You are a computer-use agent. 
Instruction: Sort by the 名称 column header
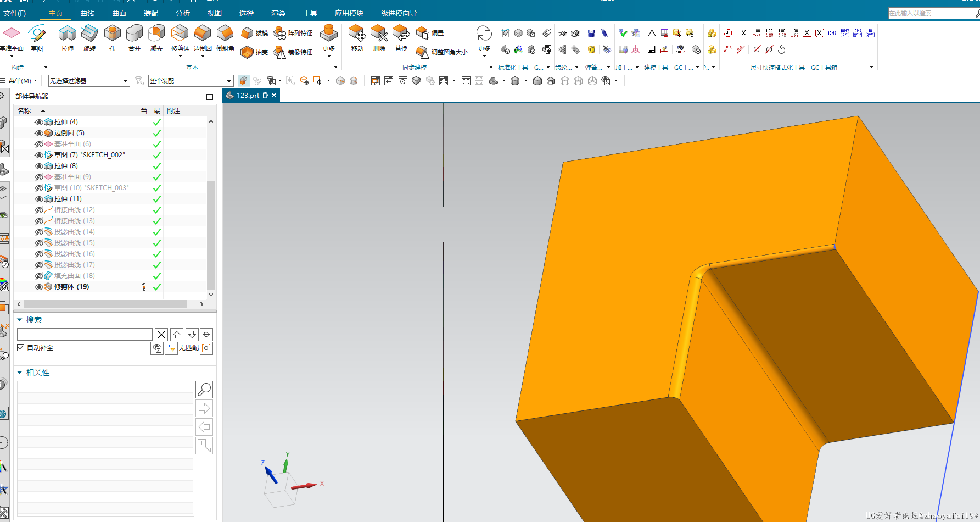pyautogui.click(x=76, y=110)
